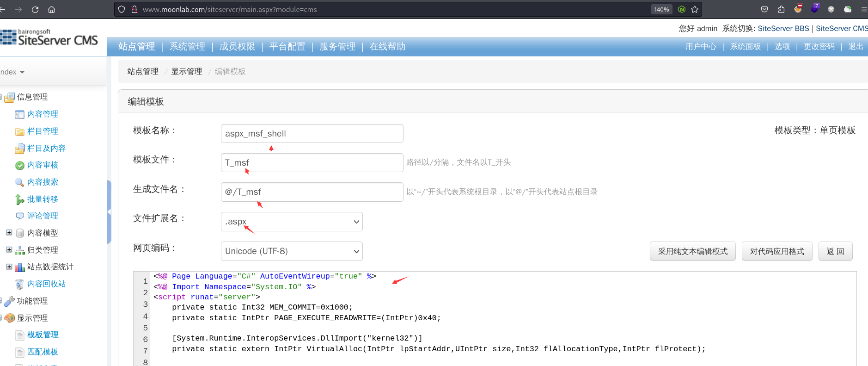Screen dimensions: 868x366
Task: Open the 平台配置 top menu
Action: pos(287,47)
